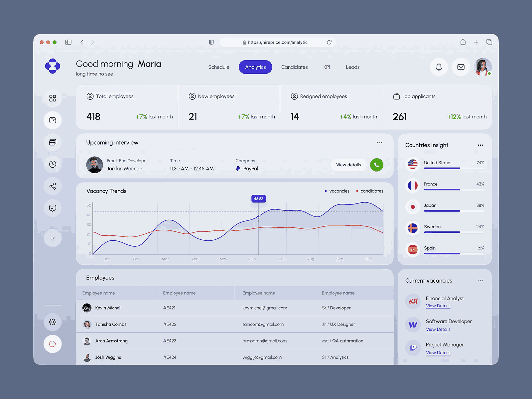
Task: Toggle browser sidebar panel icon
Action: point(68,42)
